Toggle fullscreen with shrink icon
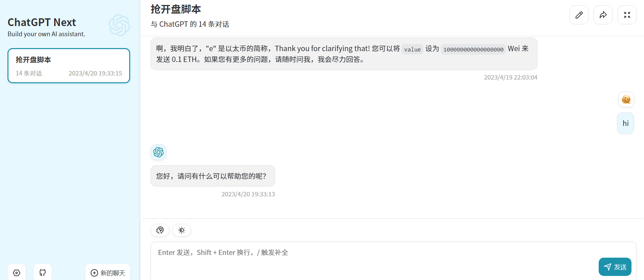 627,15
